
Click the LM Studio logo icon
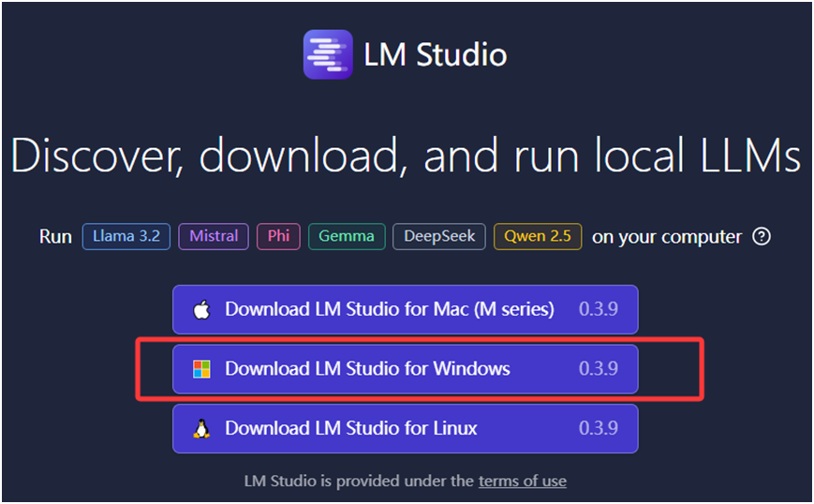click(x=328, y=54)
